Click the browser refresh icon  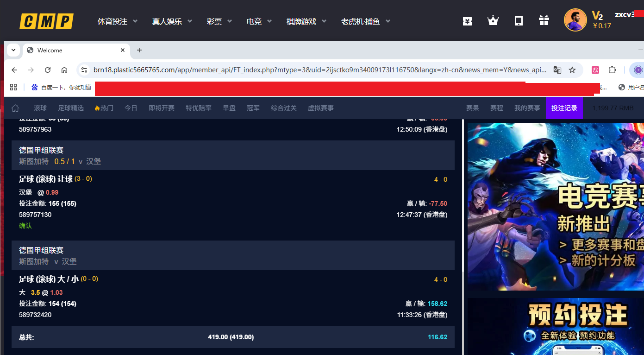(x=47, y=70)
